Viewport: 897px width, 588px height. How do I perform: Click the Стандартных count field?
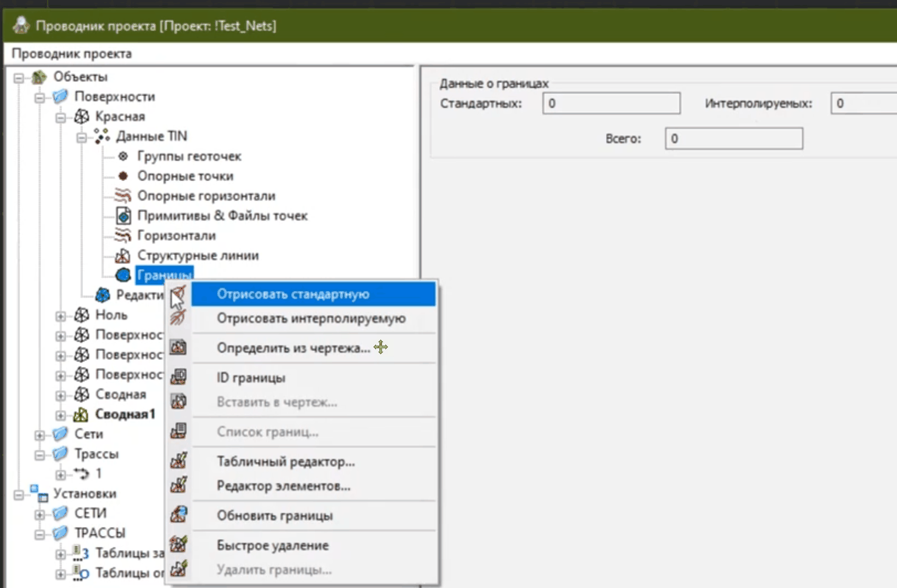611,103
